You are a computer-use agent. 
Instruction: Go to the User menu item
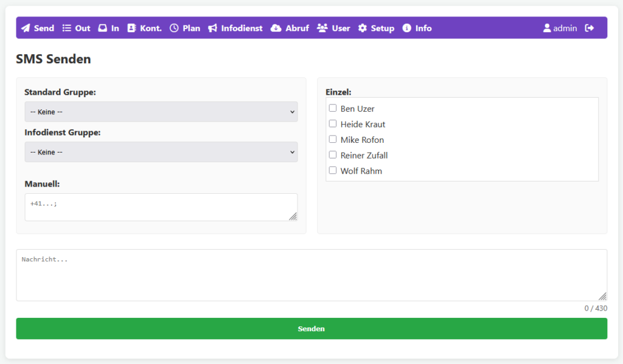pyautogui.click(x=333, y=28)
